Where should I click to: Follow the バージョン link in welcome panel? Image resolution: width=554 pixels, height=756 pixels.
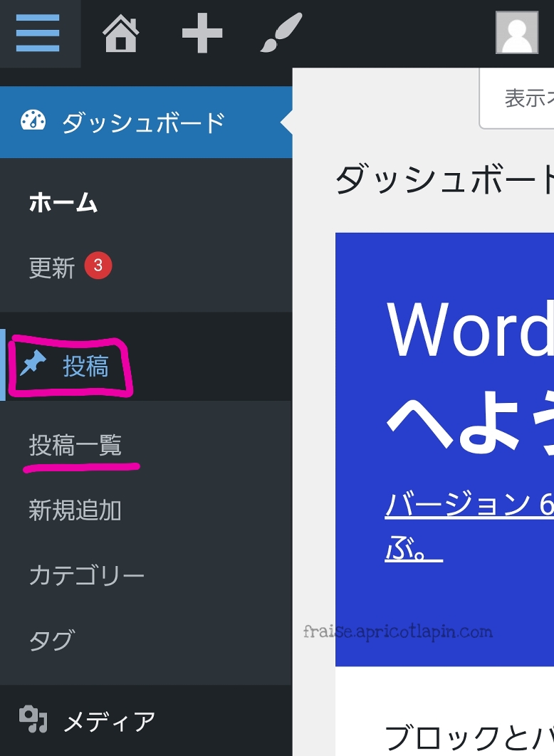tap(470, 505)
